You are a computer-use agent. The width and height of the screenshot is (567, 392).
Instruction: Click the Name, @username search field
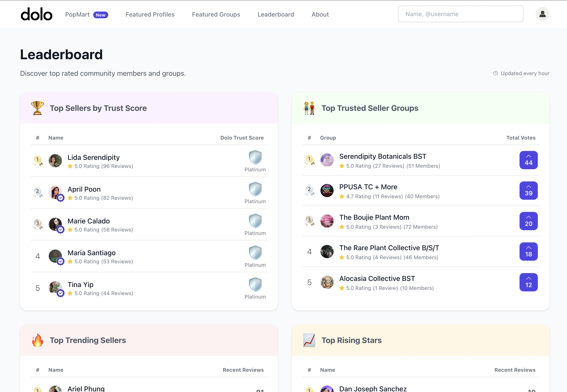[461, 14]
